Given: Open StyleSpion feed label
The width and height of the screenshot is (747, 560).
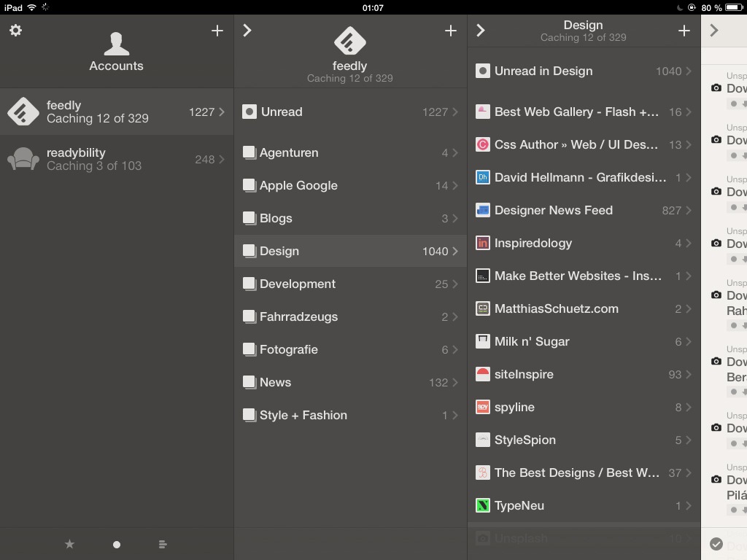Looking at the screenshot, I should pyautogui.click(x=525, y=440).
